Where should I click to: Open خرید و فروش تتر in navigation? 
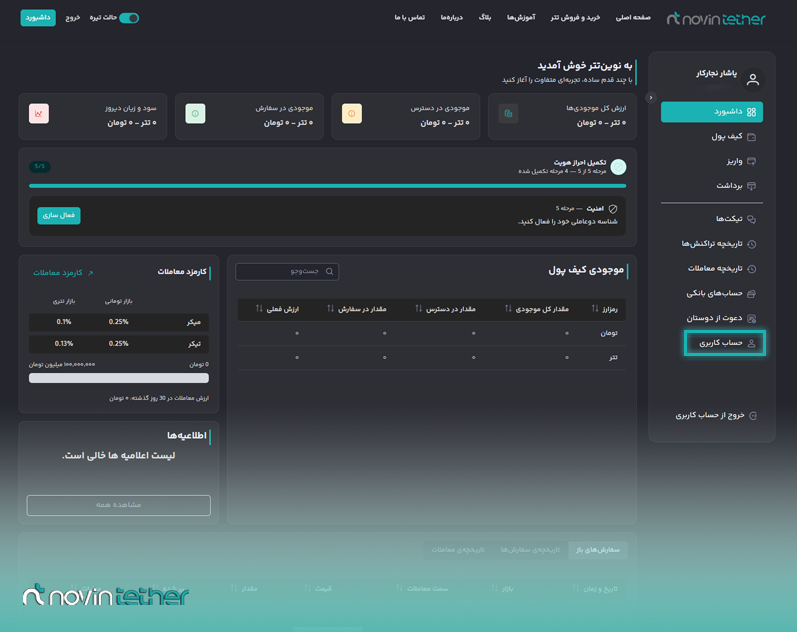pyautogui.click(x=575, y=18)
